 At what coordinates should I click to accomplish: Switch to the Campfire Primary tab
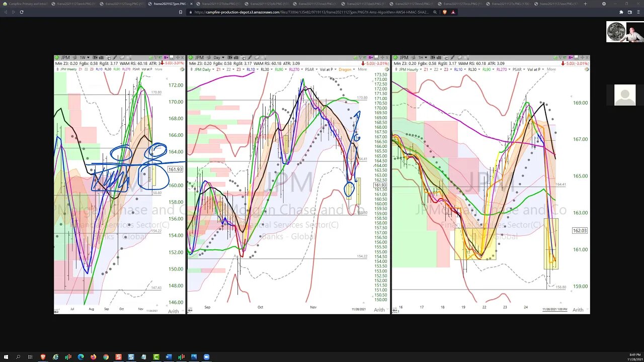point(25,4)
